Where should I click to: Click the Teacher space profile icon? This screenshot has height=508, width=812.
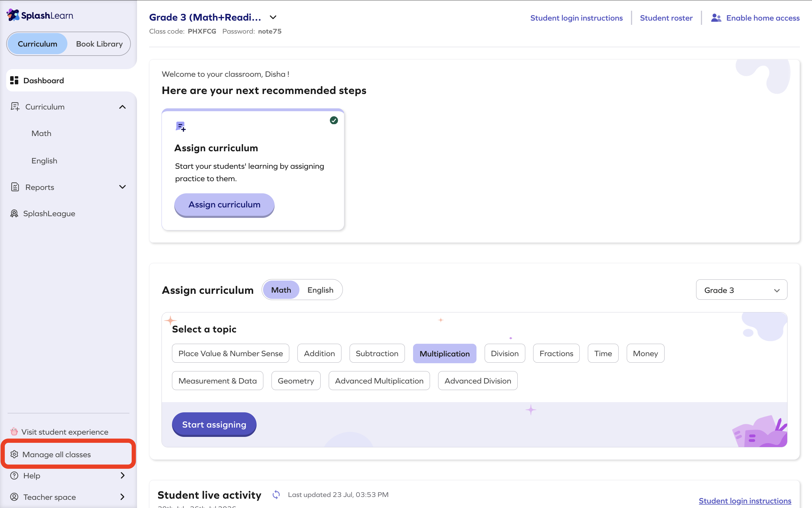14,497
